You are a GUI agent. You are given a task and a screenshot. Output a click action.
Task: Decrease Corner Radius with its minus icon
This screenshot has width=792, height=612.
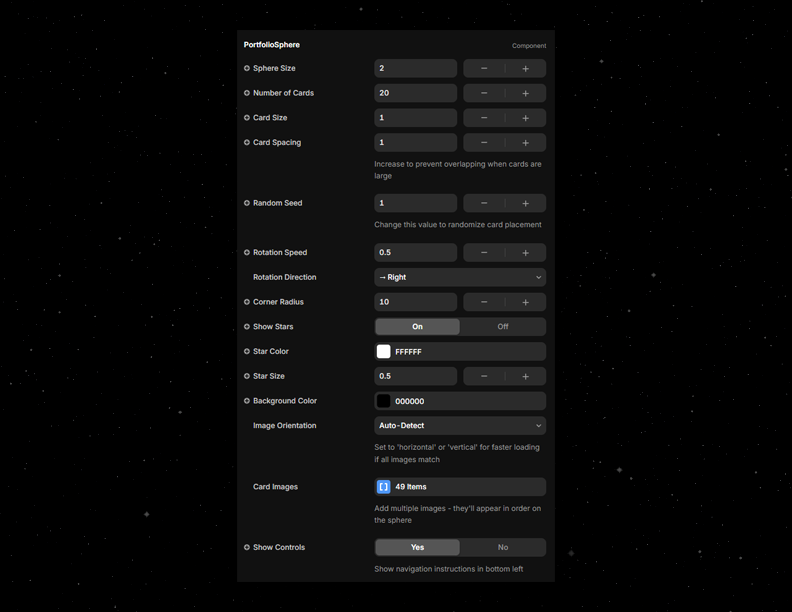tap(484, 302)
